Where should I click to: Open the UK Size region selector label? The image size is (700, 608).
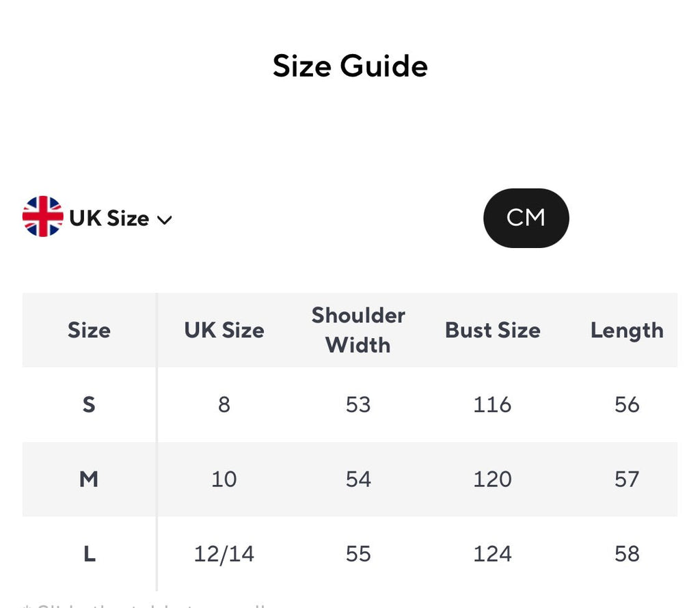(109, 219)
